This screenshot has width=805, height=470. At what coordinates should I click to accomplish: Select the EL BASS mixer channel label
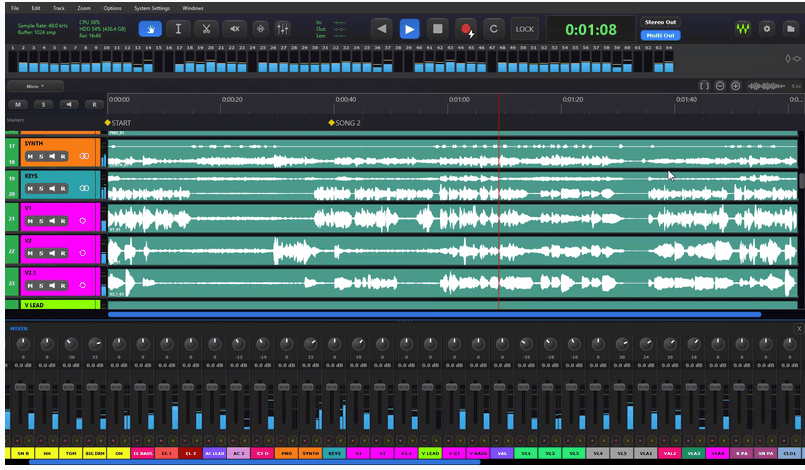[143, 454]
